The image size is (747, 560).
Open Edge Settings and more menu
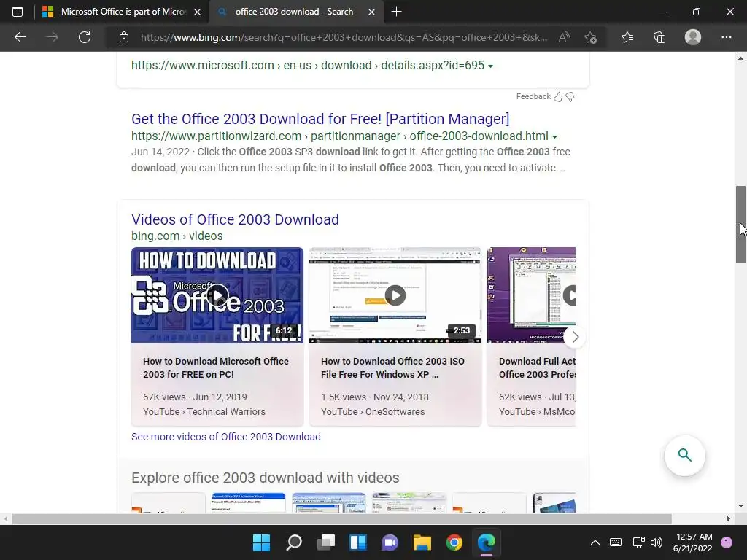point(726,37)
